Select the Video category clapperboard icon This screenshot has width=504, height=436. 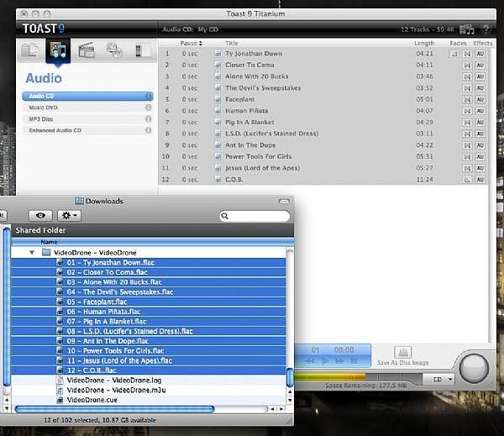(x=87, y=50)
